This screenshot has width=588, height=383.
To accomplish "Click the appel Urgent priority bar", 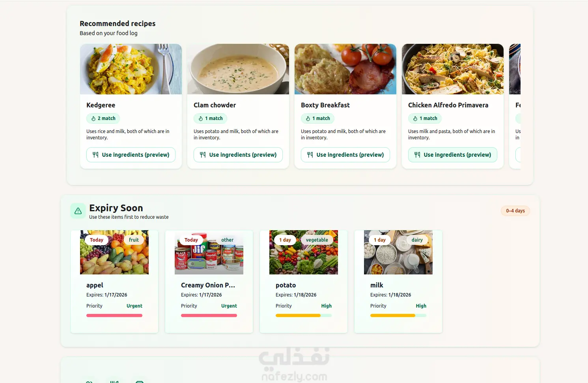I will (114, 315).
